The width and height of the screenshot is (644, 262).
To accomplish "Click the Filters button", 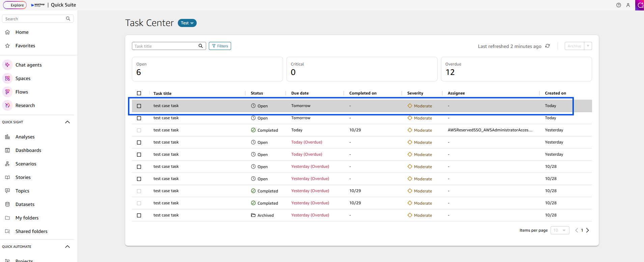I will pos(220,46).
